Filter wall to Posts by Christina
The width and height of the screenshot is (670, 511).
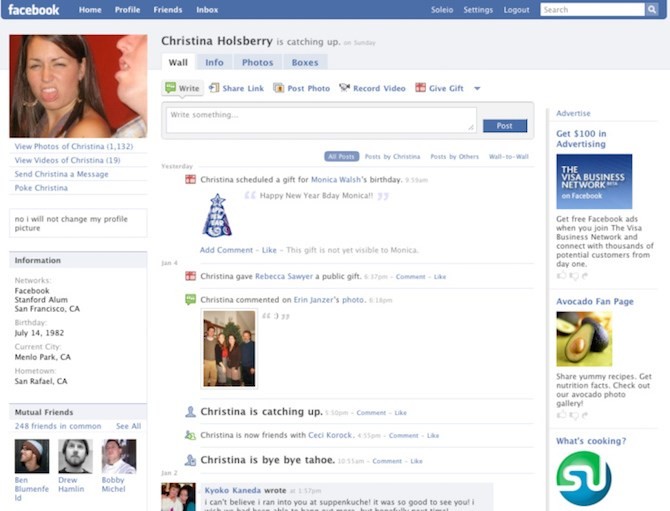pos(392,156)
